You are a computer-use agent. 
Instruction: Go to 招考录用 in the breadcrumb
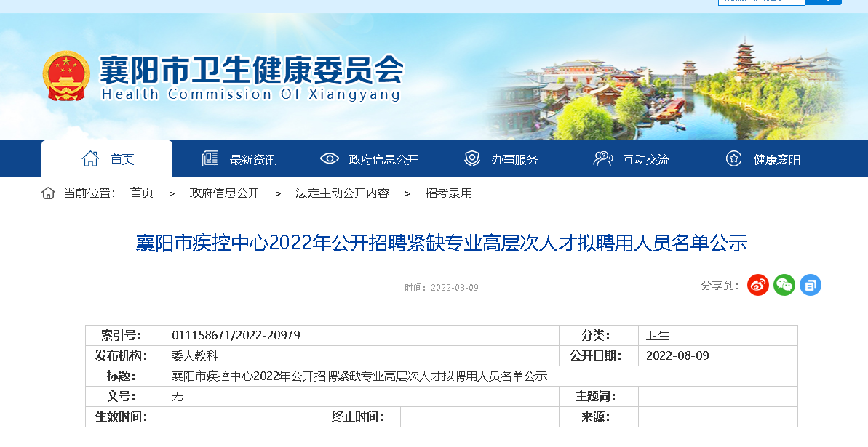click(x=448, y=193)
